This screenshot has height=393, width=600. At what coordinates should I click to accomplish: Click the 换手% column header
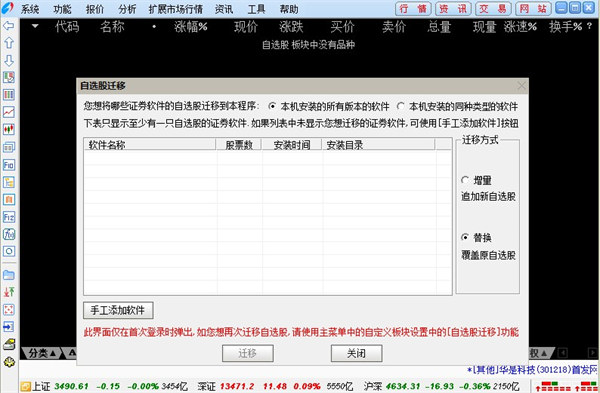tap(566, 26)
